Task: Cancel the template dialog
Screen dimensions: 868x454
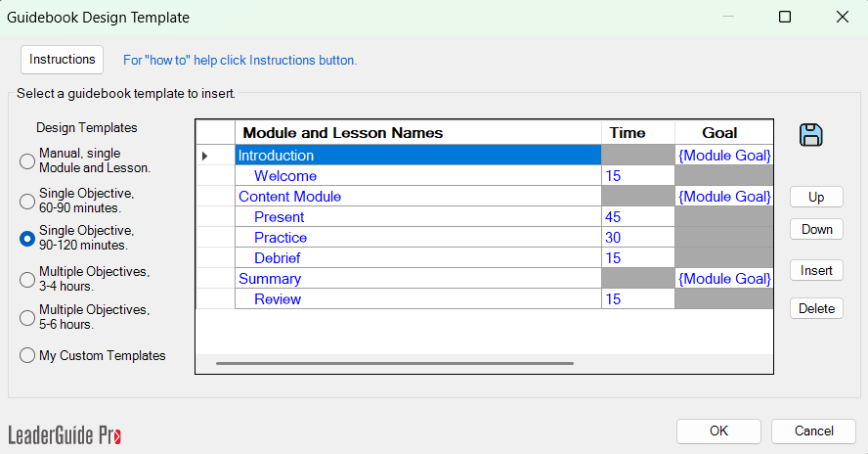Action: point(813,431)
